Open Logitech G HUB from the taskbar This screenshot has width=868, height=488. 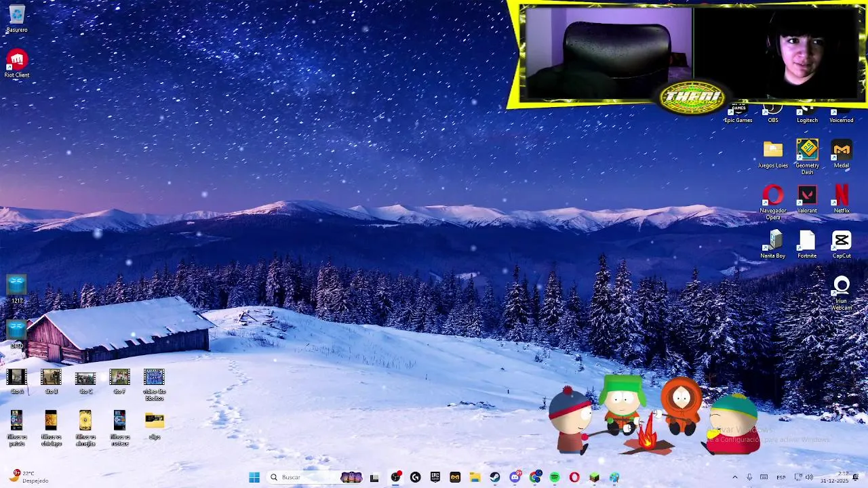click(x=415, y=477)
